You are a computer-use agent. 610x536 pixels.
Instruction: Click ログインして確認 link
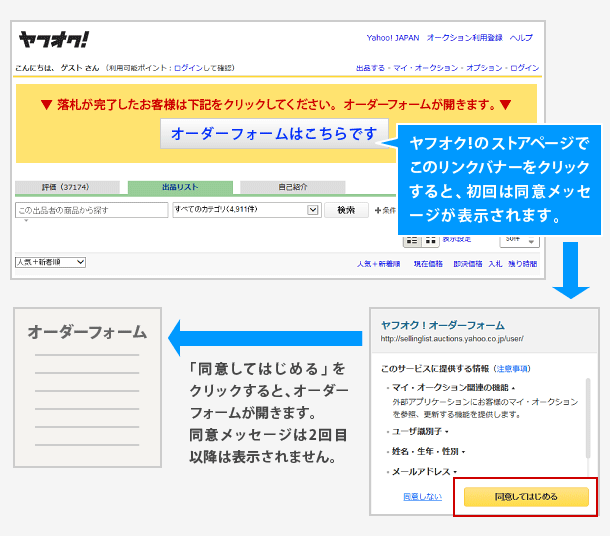tap(203, 68)
